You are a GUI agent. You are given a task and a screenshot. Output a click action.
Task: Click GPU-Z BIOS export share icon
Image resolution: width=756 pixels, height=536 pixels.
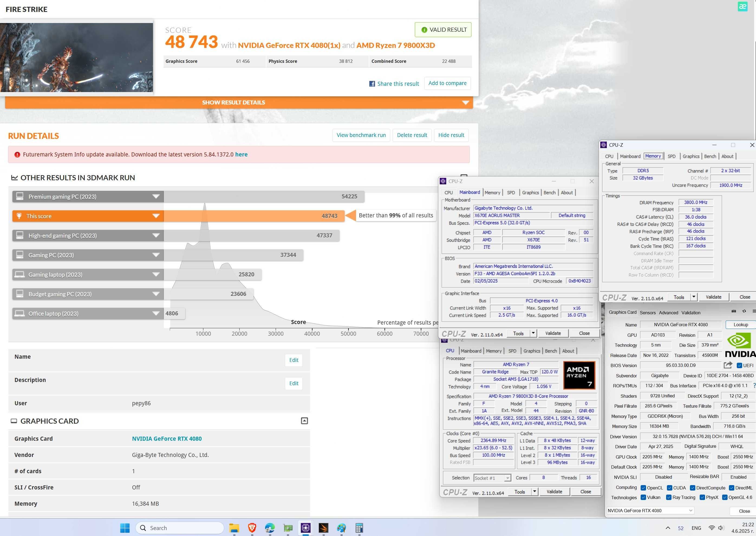point(728,365)
